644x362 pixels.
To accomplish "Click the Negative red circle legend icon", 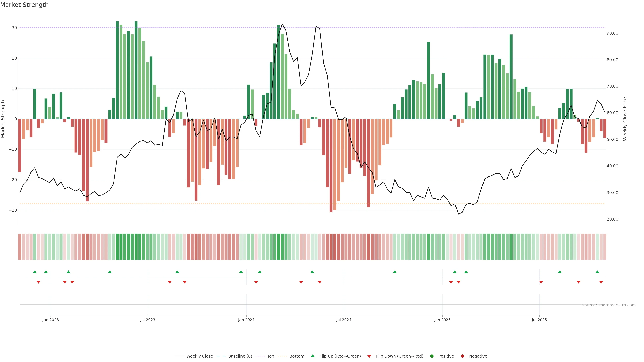I will click(x=462, y=356).
